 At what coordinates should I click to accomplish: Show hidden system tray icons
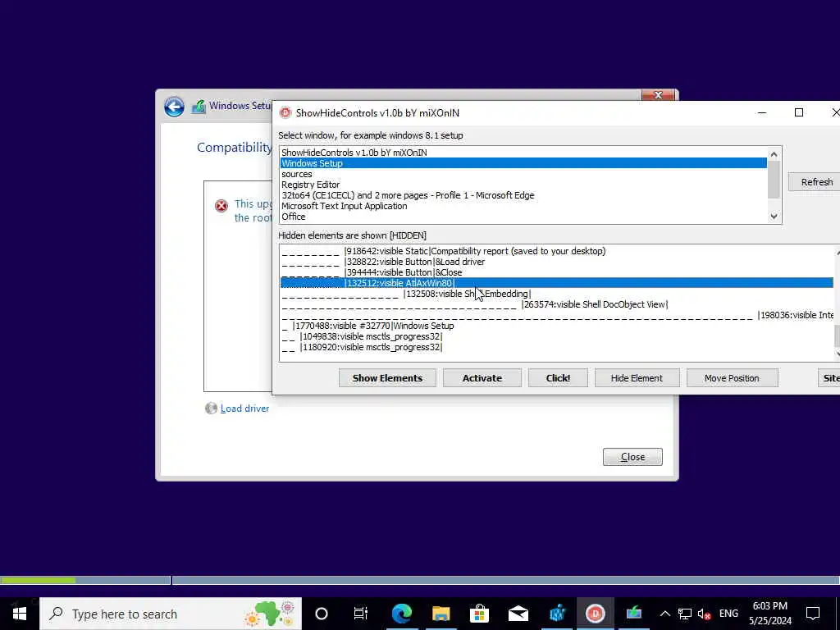[664, 614]
